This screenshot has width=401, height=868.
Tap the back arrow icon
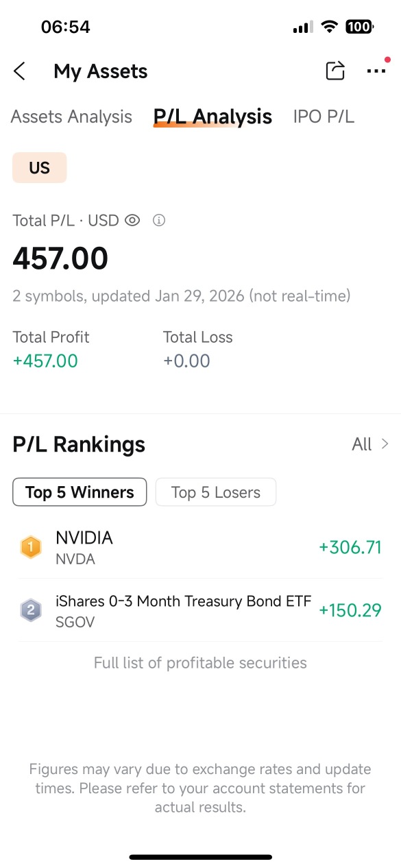pos(19,71)
